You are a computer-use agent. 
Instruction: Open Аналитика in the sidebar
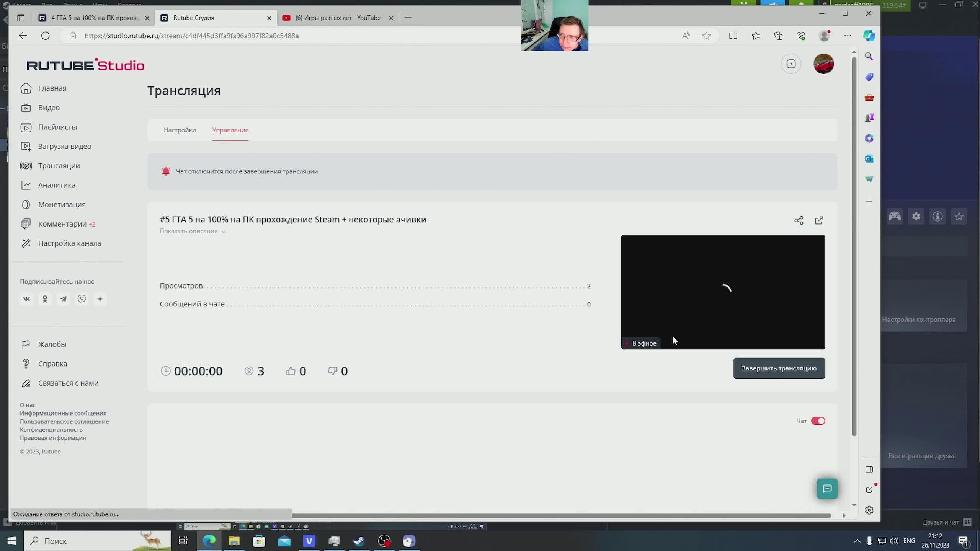tap(57, 185)
